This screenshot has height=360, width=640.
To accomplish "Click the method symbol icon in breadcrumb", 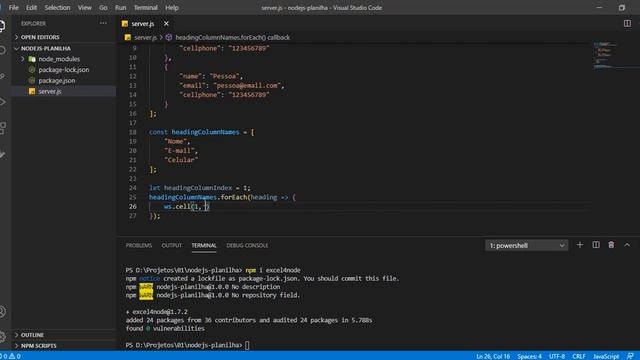I will pyautogui.click(x=169, y=37).
